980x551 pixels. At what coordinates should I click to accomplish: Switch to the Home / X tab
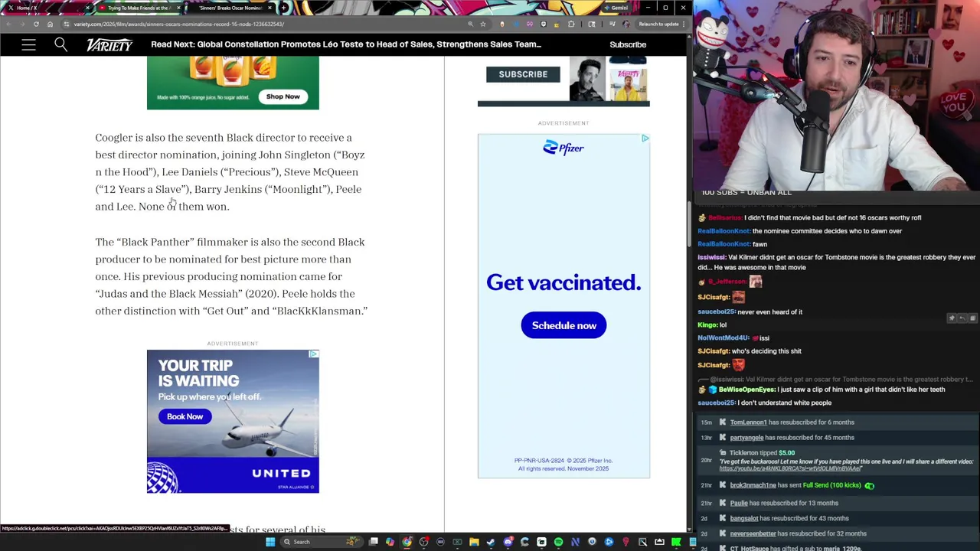[x=46, y=8]
